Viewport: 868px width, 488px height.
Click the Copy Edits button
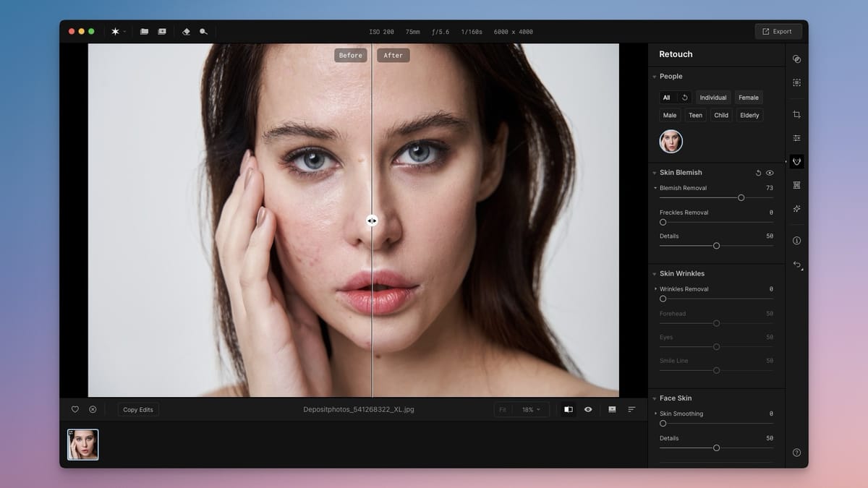[137, 409]
